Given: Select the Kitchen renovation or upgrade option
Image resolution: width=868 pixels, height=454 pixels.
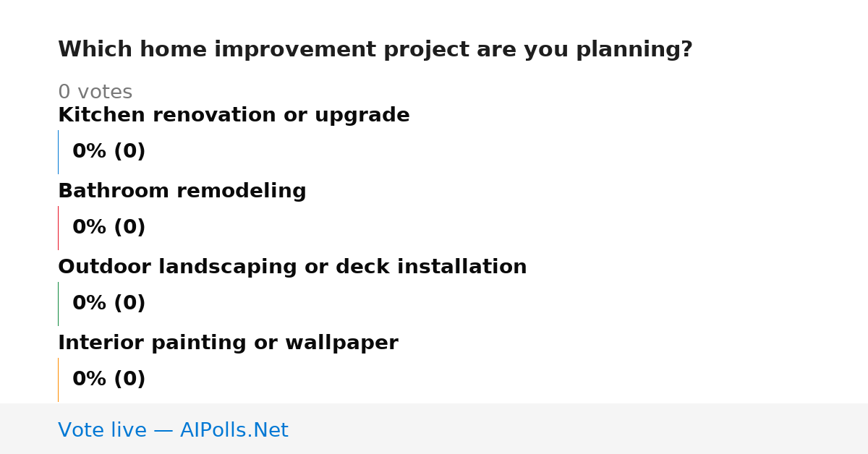Looking at the screenshot, I should (x=234, y=116).
